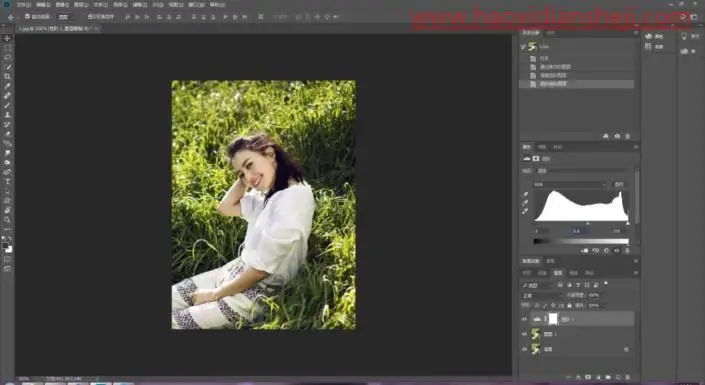The image size is (705, 385).
Task: Toggle the Show Transform Controls checkbox
Action: tap(101, 17)
